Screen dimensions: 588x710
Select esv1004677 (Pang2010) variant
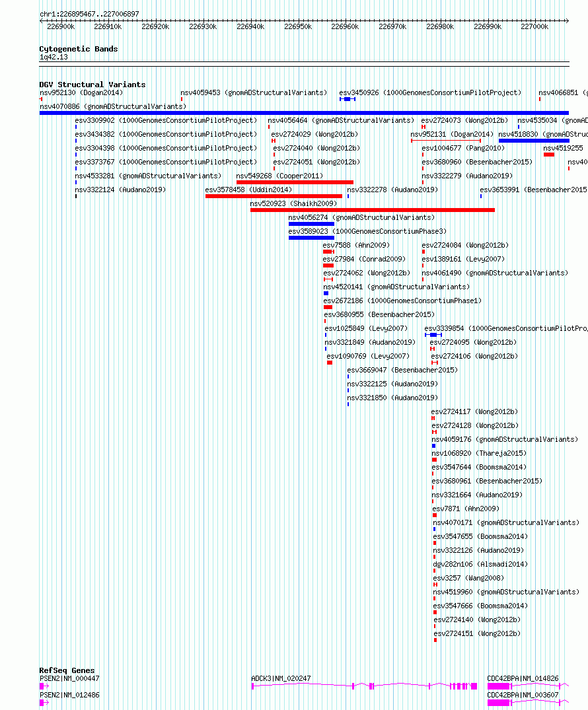pos(463,148)
